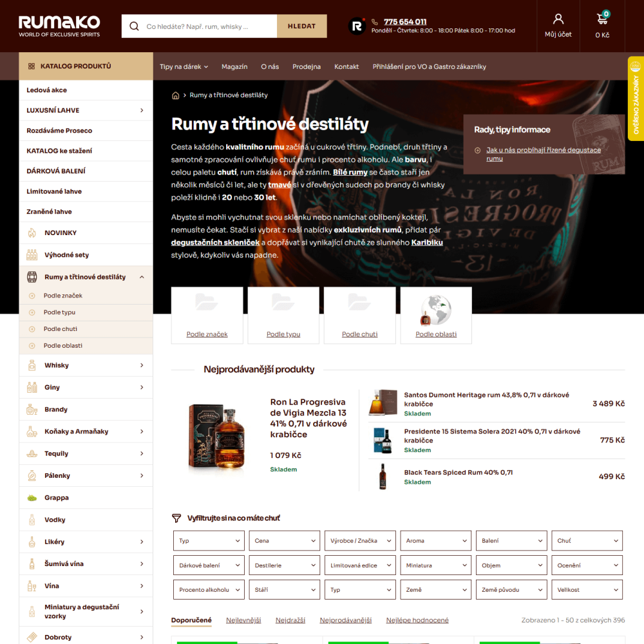This screenshot has height=644, width=644.
Task: Open the Země původu dropdown
Action: click(511, 589)
